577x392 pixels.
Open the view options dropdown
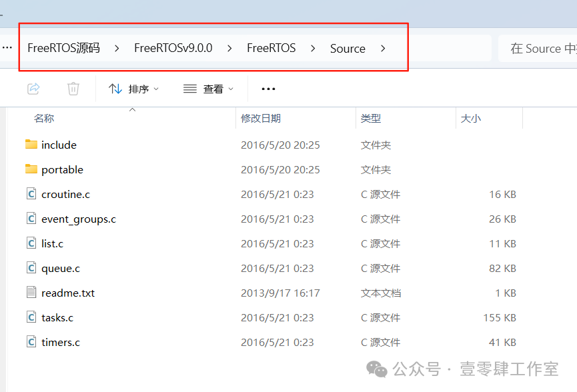click(208, 89)
